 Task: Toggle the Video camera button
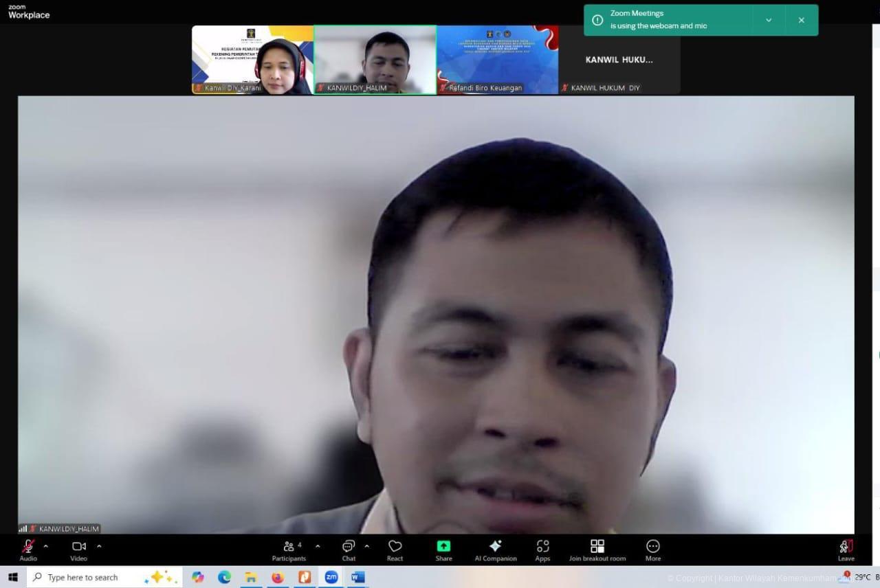78,549
